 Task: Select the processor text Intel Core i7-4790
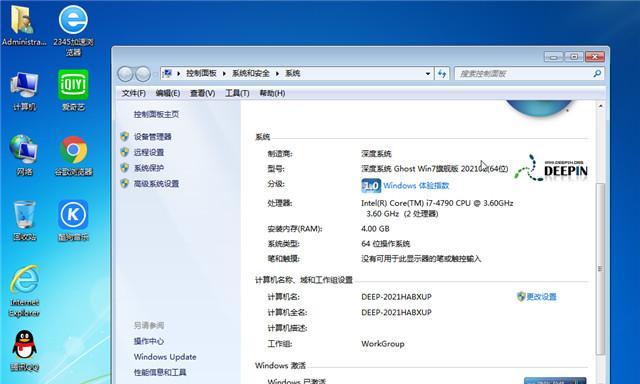[437, 203]
